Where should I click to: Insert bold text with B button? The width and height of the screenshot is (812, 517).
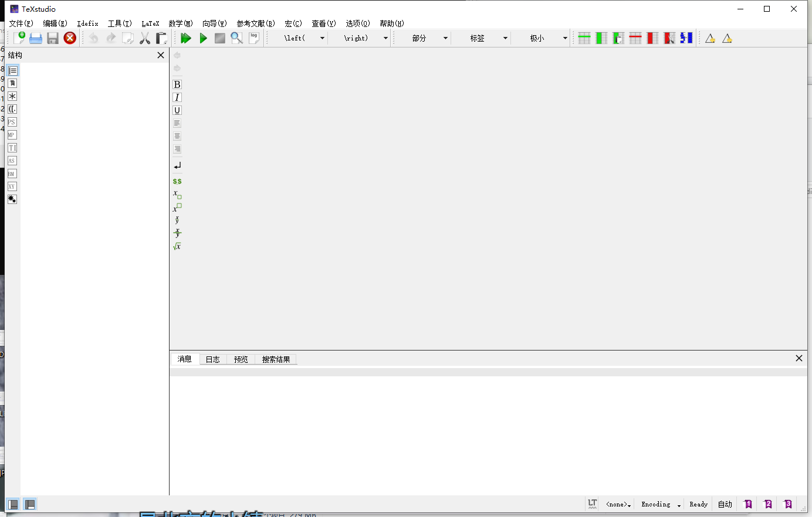coord(177,84)
